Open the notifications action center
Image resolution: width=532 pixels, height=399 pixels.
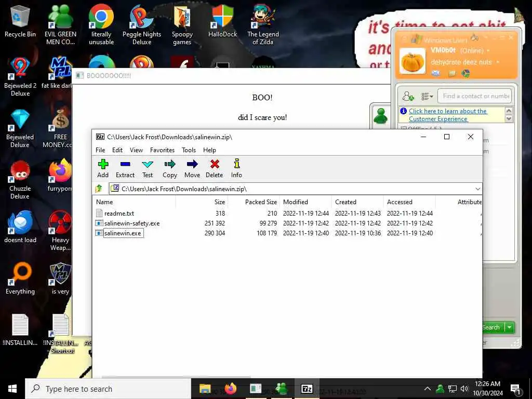pyautogui.click(x=515, y=389)
